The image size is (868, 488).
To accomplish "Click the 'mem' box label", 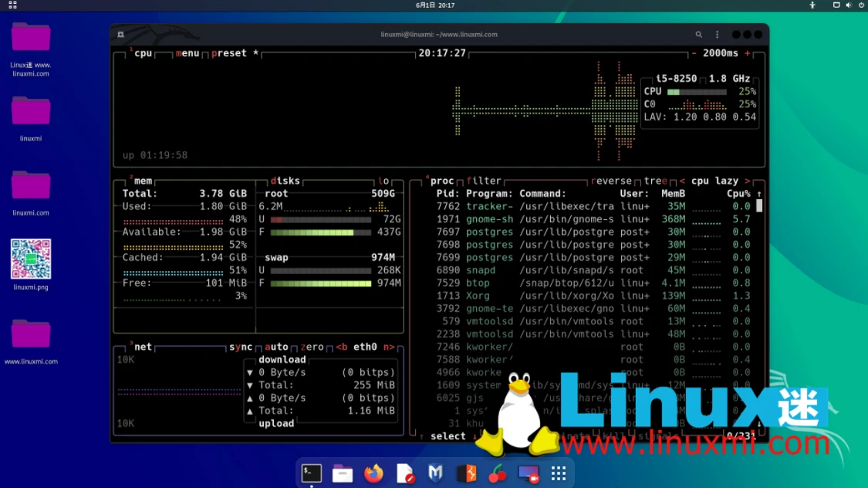I will (143, 181).
